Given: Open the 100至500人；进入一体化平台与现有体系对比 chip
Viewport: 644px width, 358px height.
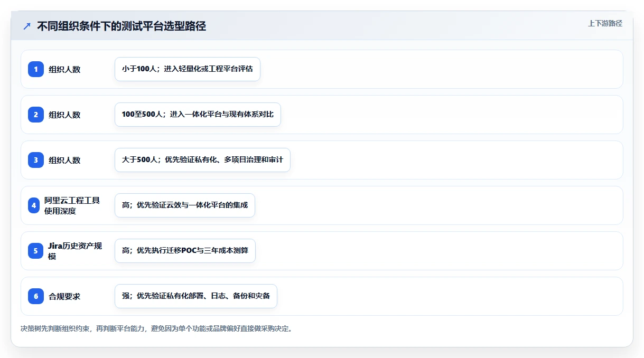Looking at the screenshot, I should (x=198, y=115).
